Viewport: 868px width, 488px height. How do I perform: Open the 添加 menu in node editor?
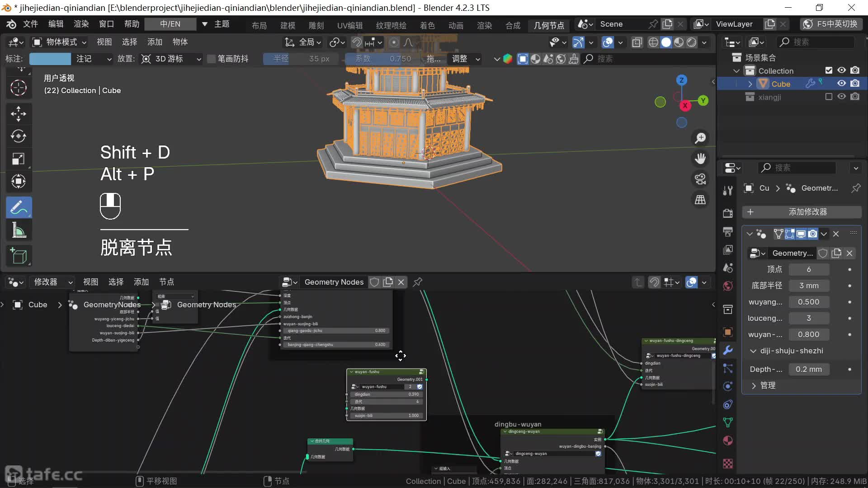coord(141,282)
